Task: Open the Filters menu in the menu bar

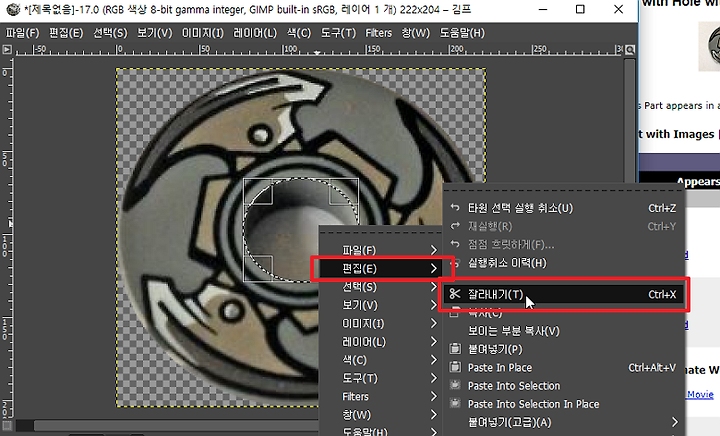Action: 378,33
